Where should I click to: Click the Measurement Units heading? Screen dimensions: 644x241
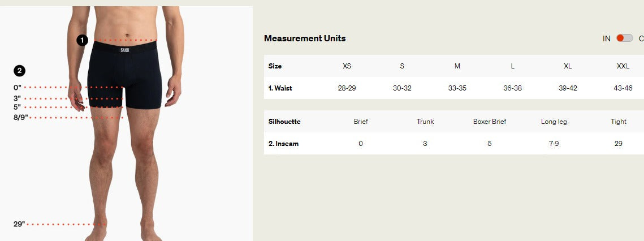pyautogui.click(x=305, y=38)
